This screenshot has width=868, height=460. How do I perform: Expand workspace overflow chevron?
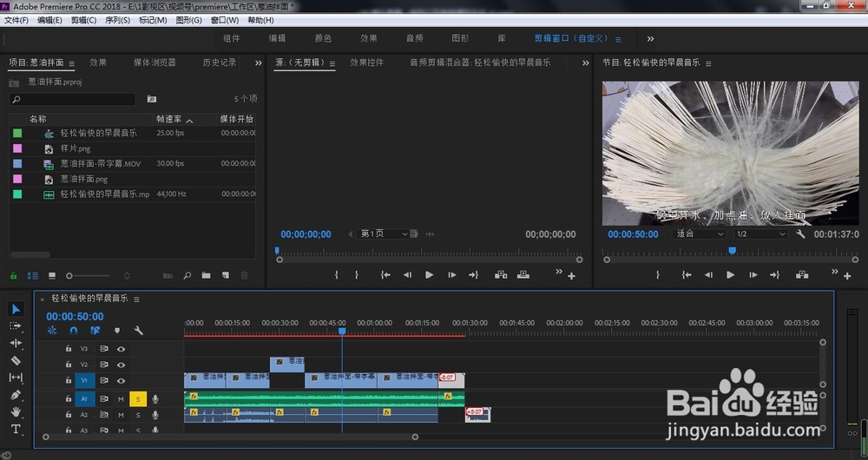coord(650,39)
